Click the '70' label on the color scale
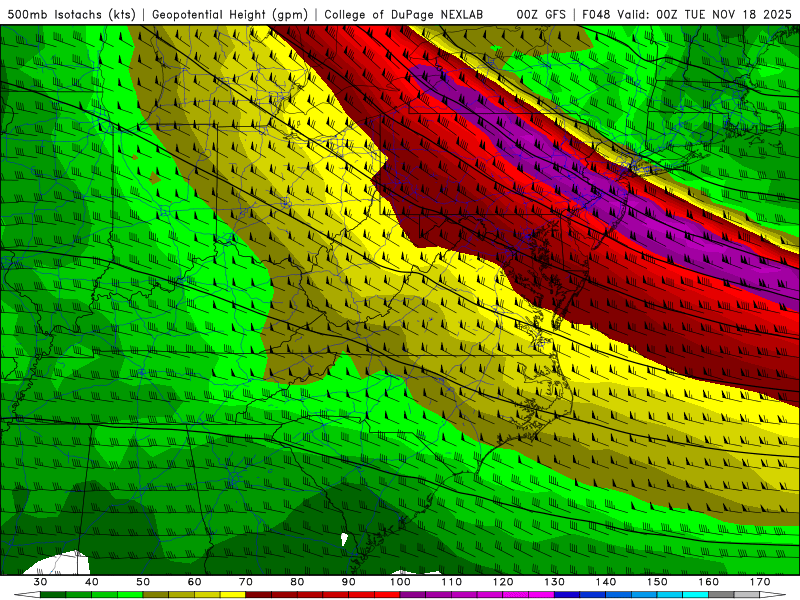The width and height of the screenshot is (800, 600). coord(246,582)
